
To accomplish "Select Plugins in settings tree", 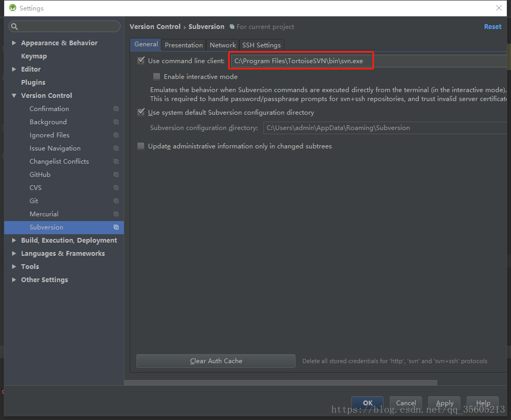I will point(33,83).
